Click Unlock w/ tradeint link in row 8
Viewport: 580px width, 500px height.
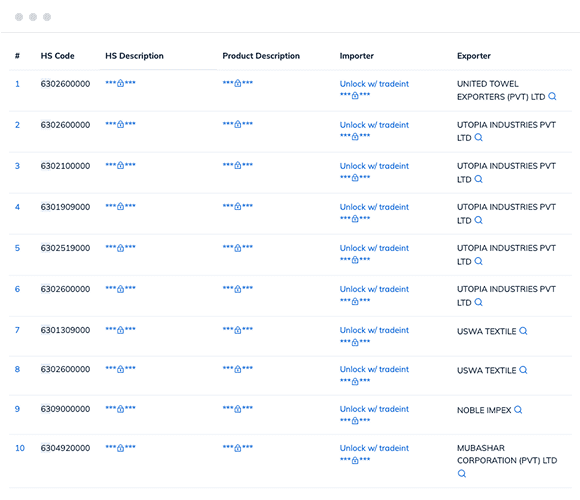374,369
